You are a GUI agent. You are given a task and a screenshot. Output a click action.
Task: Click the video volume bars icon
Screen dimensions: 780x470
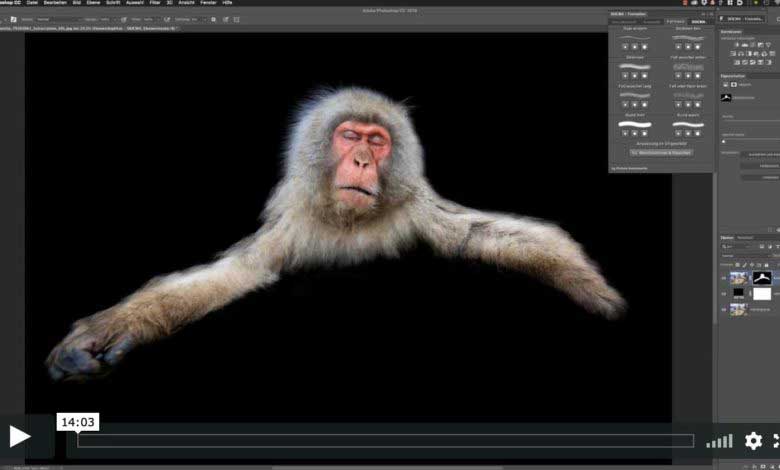pyautogui.click(x=719, y=441)
